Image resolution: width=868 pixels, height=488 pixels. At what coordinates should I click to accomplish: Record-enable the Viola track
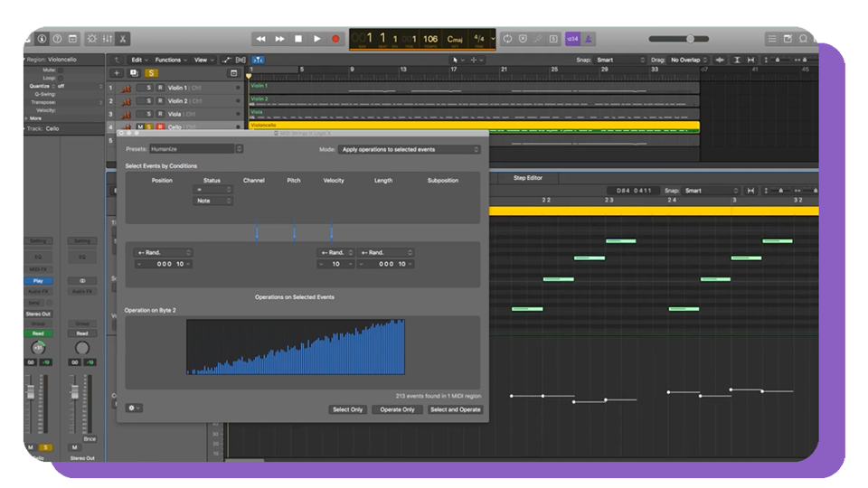point(160,115)
